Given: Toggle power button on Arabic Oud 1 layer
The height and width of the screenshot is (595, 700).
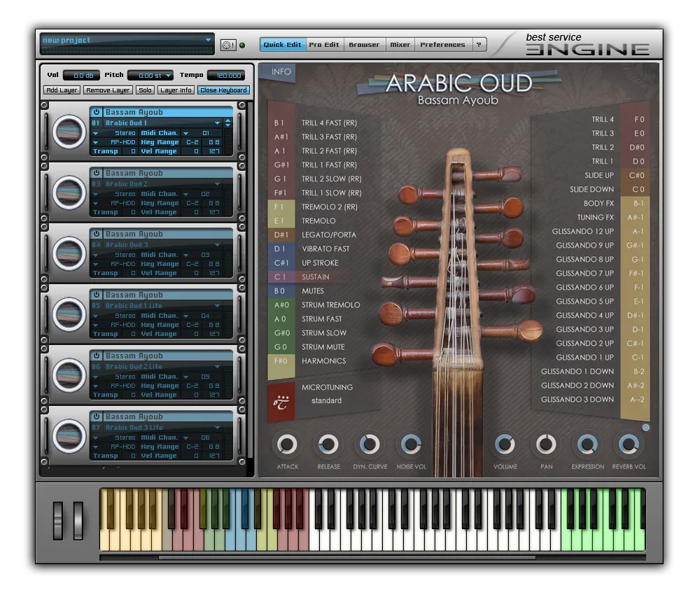Looking at the screenshot, I should [x=97, y=112].
